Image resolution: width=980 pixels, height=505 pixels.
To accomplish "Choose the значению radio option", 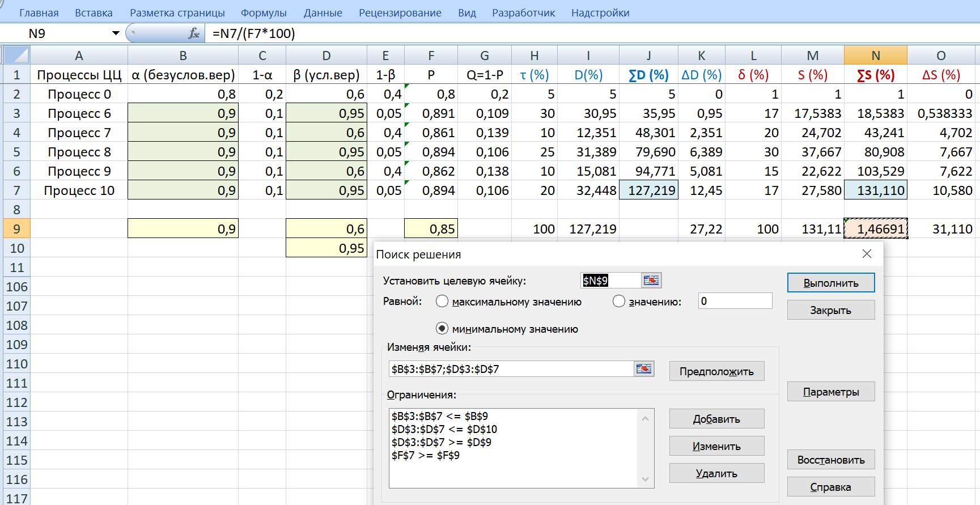I will click(619, 302).
